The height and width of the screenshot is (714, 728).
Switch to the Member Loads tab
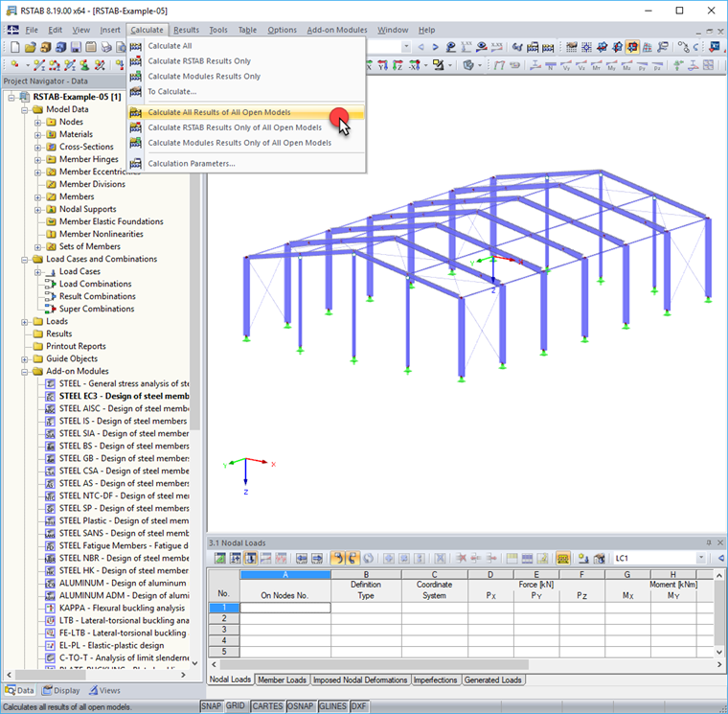tap(282, 680)
